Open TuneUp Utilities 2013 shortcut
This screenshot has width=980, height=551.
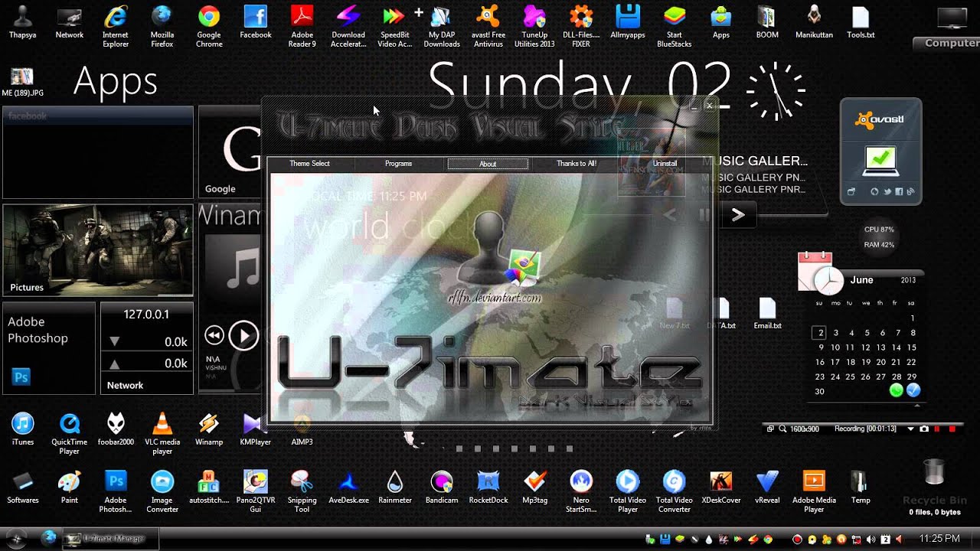point(534,26)
